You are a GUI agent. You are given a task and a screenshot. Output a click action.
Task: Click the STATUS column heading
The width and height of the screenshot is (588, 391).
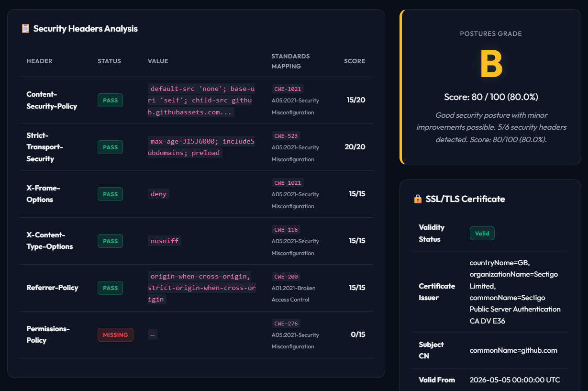pos(109,61)
